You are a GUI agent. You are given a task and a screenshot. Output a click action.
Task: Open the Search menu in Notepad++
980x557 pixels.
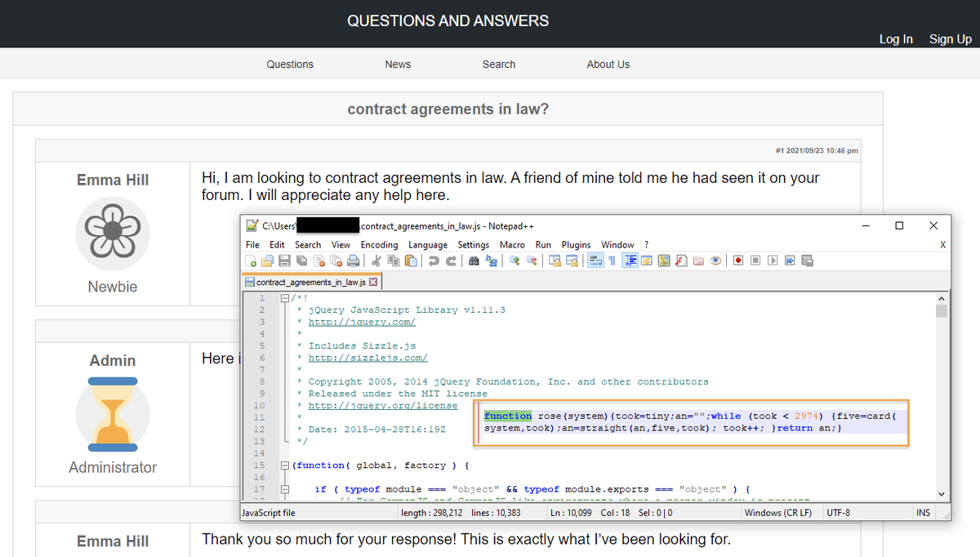click(x=308, y=244)
